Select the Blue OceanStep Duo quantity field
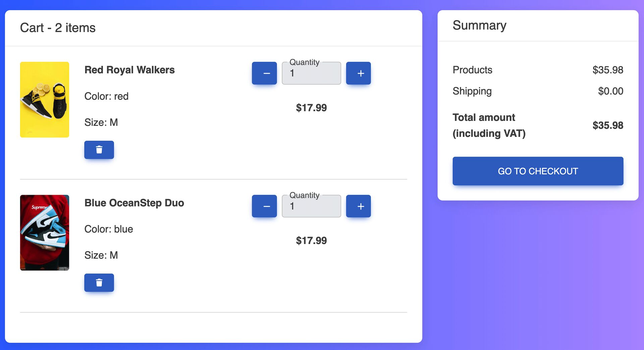This screenshot has width=644, height=350. (311, 206)
